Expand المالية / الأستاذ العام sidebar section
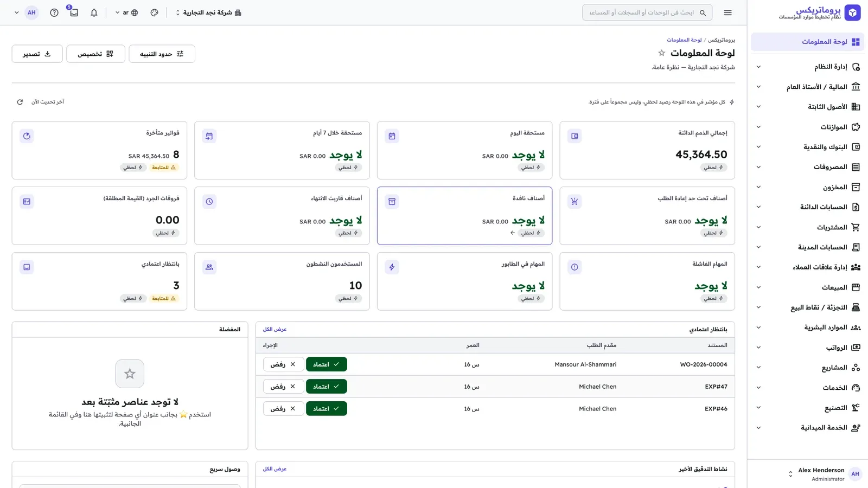868x488 pixels. pos(807,87)
